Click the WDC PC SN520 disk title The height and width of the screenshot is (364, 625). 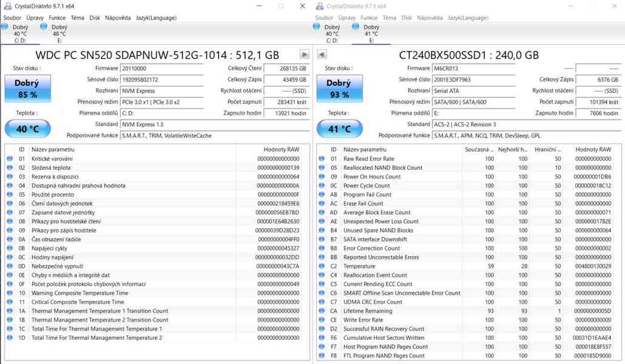[x=157, y=55]
